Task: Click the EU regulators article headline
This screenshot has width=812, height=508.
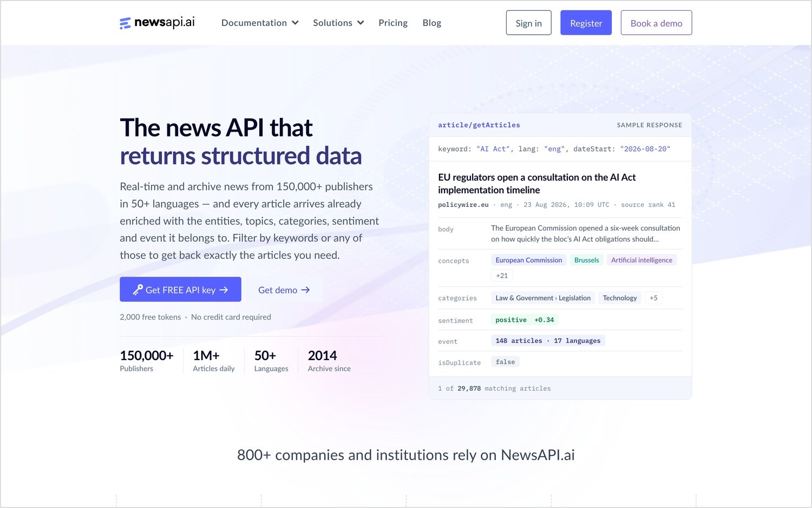Action: pos(536,184)
